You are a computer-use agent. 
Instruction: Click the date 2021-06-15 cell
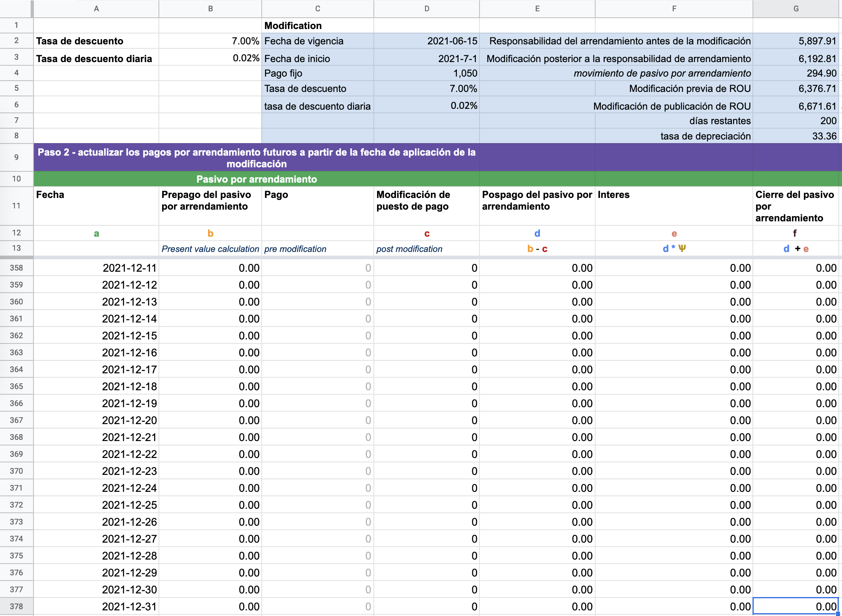[427, 41]
